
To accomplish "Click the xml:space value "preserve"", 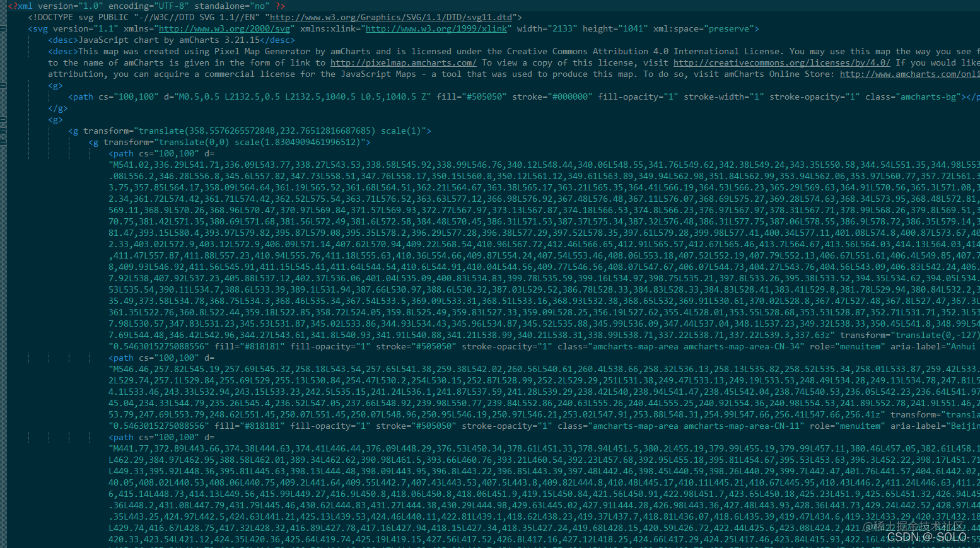I will click(729, 28).
